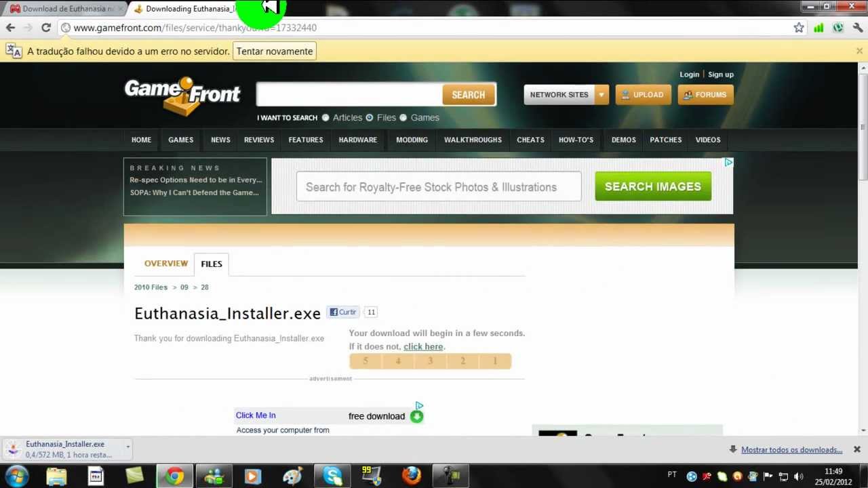Focus the GameFront search text field

point(349,95)
